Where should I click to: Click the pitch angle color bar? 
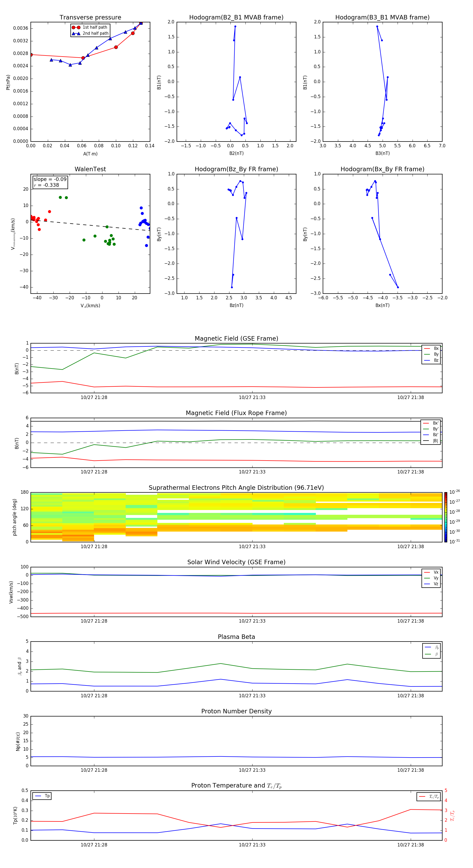coord(446,517)
